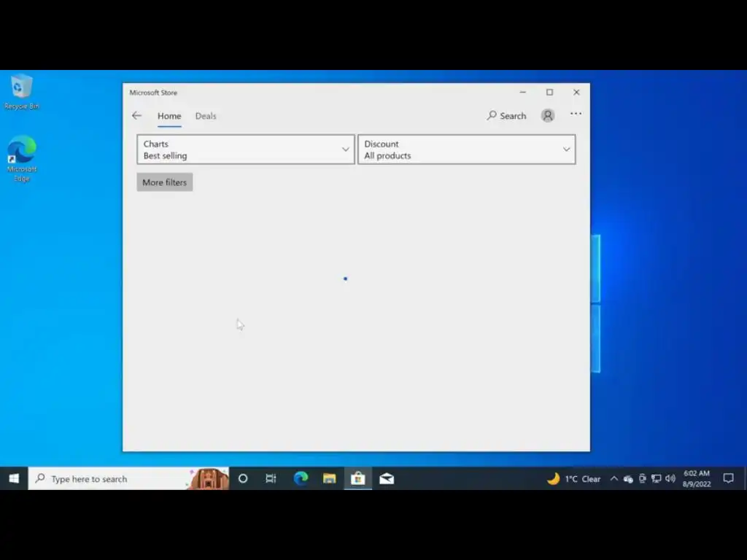The width and height of the screenshot is (747, 560).
Task: Click the Microsoft Store taskbar icon
Action: pos(357,478)
